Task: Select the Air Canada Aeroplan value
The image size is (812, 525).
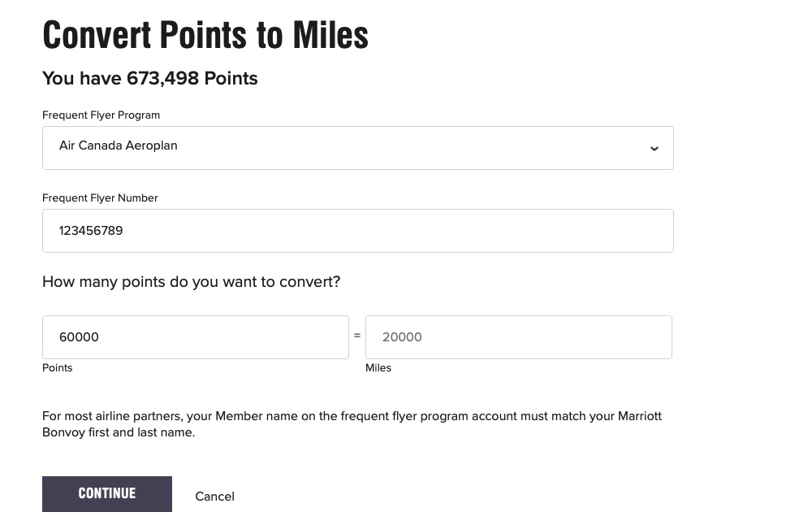Action: [118, 145]
